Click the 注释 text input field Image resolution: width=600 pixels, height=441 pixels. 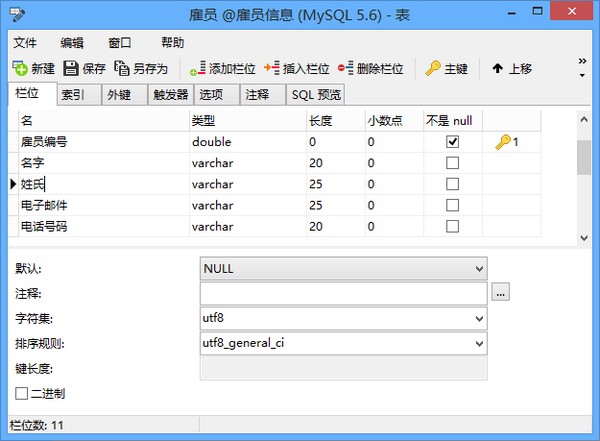(x=343, y=293)
